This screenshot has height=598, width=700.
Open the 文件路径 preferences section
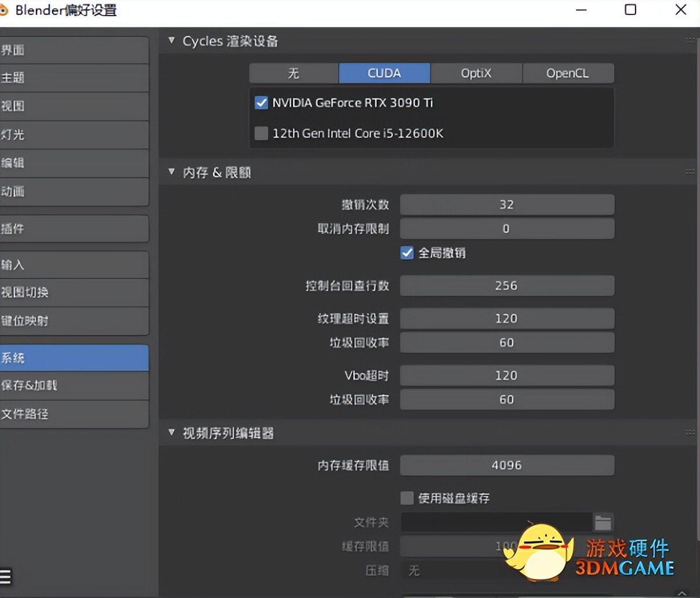click(x=74, y=414)
